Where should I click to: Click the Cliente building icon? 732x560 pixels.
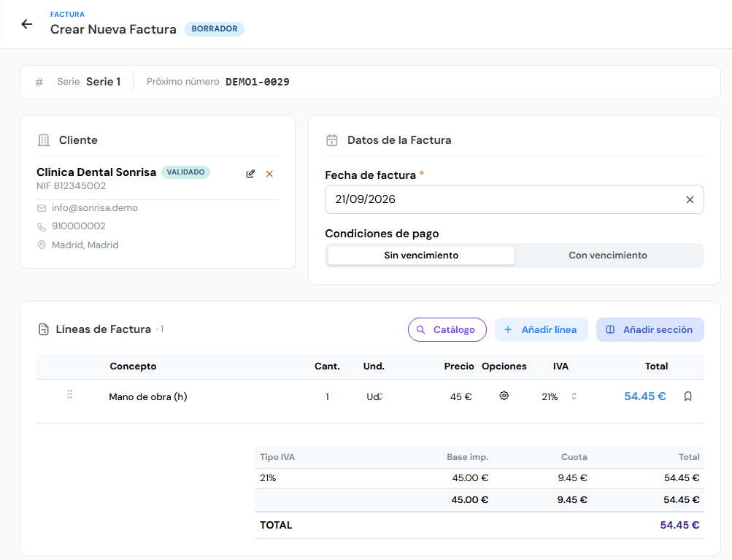pos(43,140)
